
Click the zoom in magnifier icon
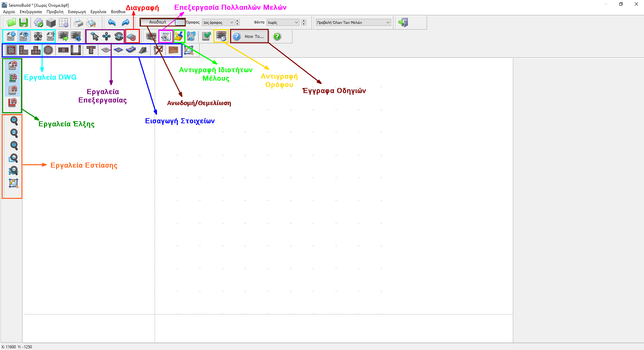click(14, 121)
